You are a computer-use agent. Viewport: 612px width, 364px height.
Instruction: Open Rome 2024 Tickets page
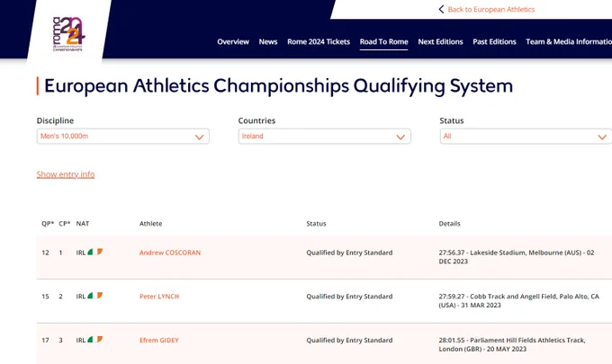pyautogui.click(x=319, y=41)
